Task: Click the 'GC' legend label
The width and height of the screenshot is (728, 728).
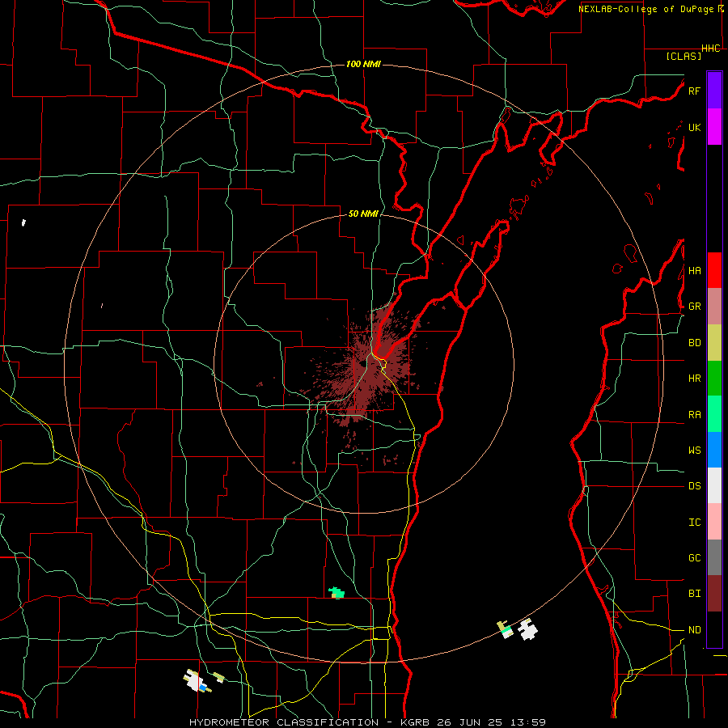Action: pyautogui.click(x=694, y=558)
